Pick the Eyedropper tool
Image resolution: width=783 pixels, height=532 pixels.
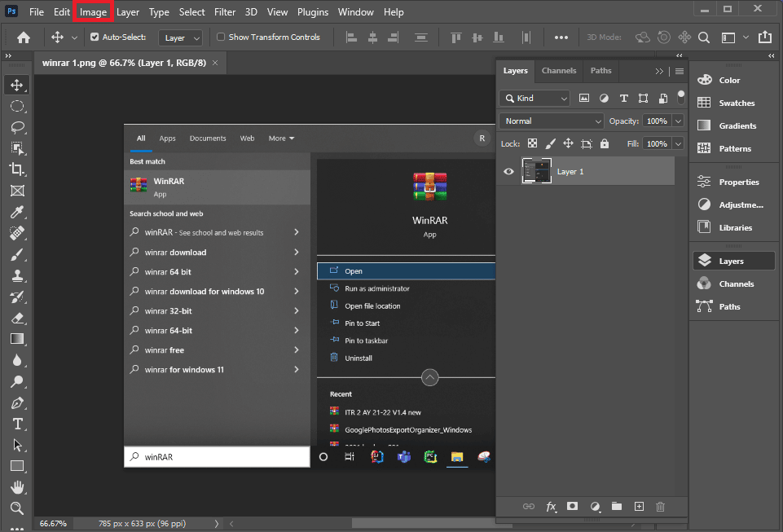click(x=17, y=212)
